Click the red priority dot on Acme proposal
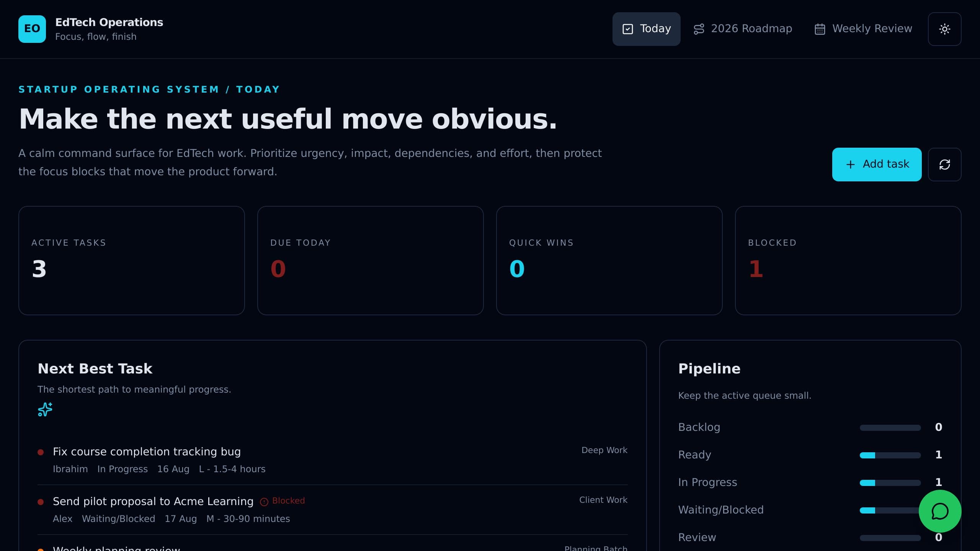Screen dimensions: 980x551 point(41,502)
